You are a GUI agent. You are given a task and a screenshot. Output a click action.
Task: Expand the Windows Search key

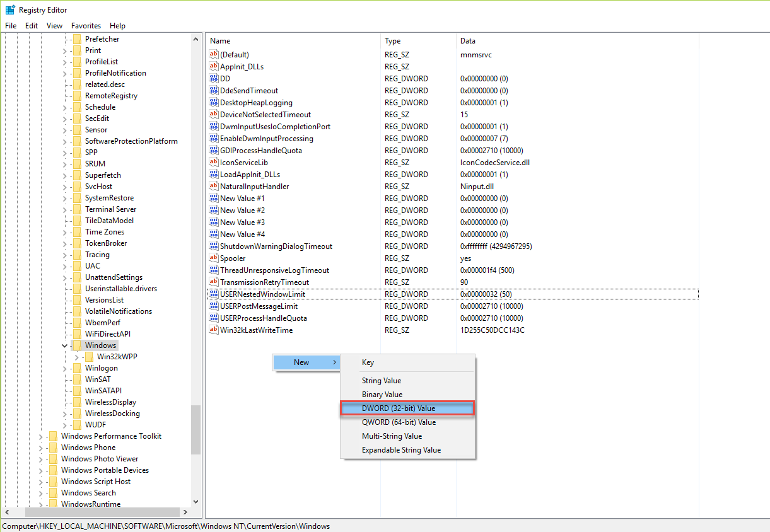[41, 493]
